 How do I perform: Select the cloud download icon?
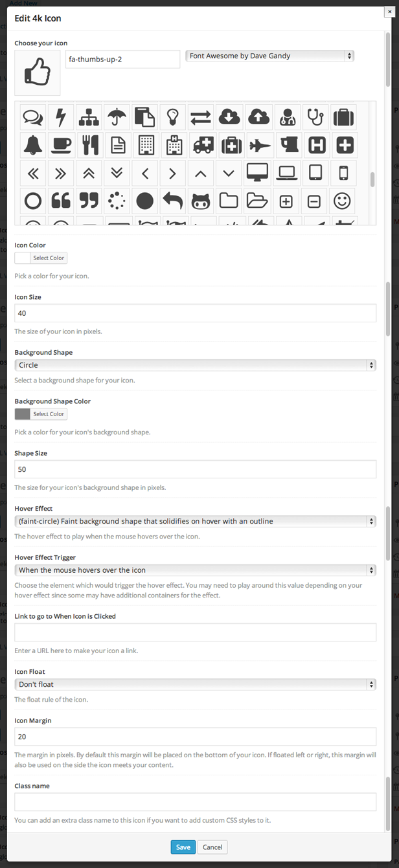(229, 117)
